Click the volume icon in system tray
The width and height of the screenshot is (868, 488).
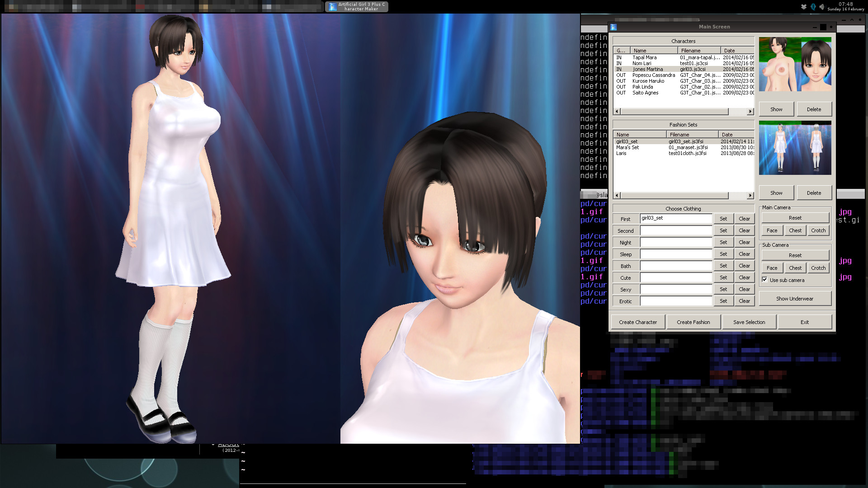821,7
